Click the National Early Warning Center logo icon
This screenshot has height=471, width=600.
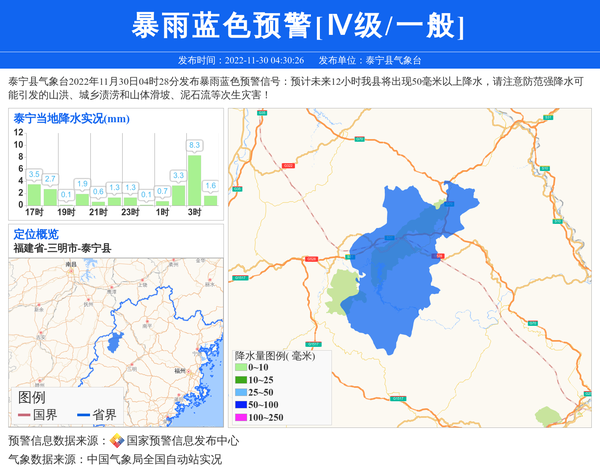point(117,441)
